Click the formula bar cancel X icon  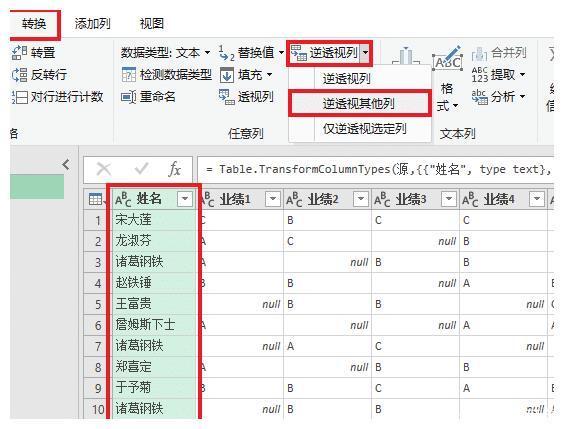[x=104, y=169]
